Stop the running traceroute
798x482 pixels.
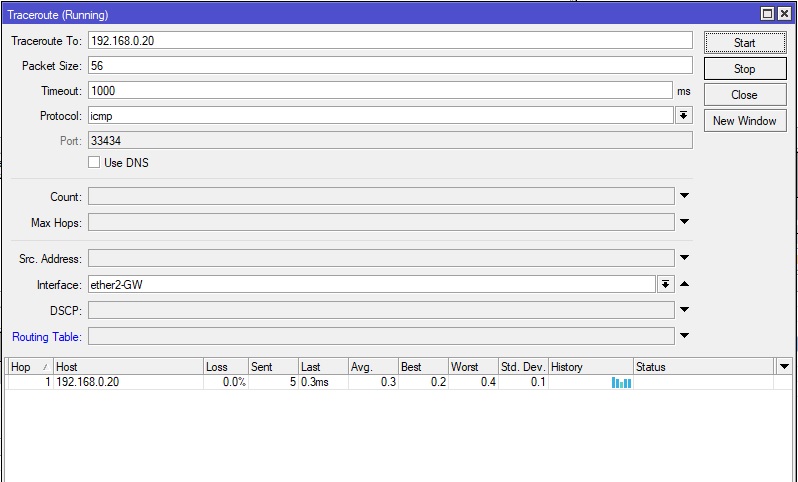pyautogui.click(x=745, y=69)
